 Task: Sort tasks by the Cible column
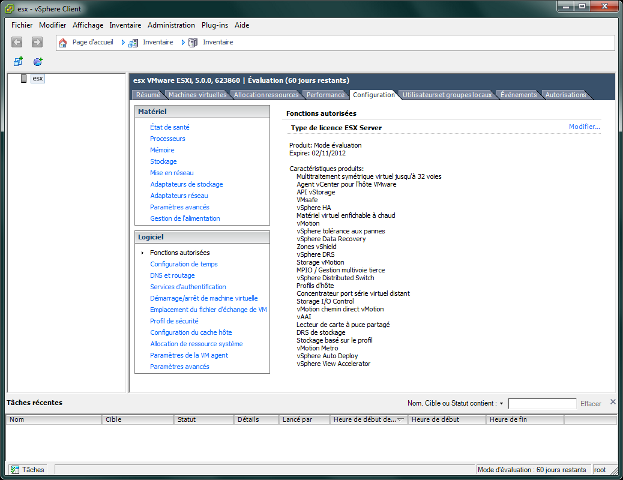(137, 420)
